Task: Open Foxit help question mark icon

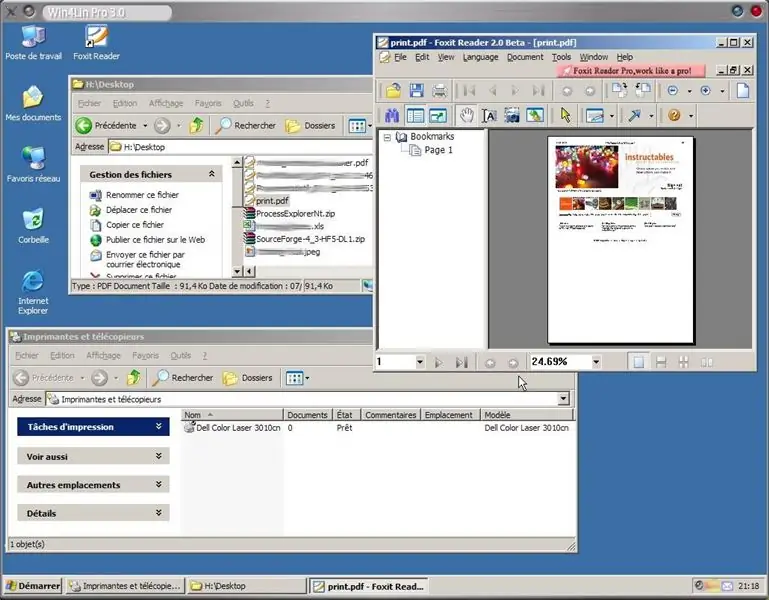Action: click(674, 116)
